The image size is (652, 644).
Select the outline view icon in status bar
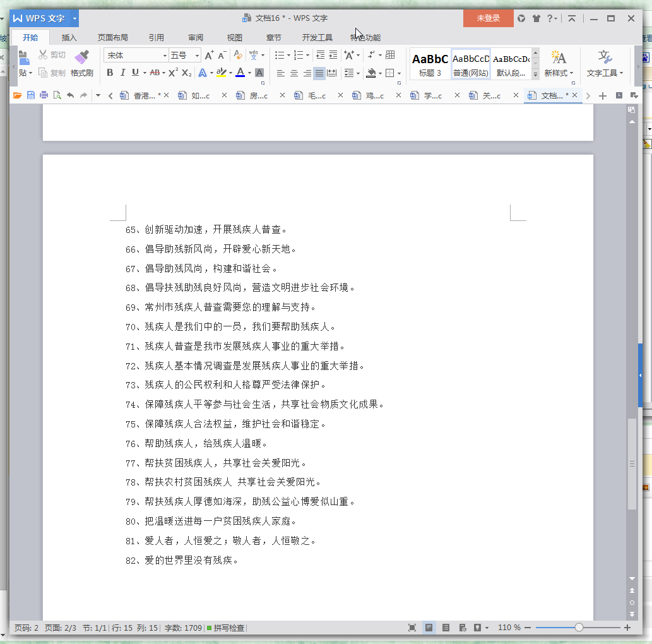pyautogui.click(x=446, y=628)
